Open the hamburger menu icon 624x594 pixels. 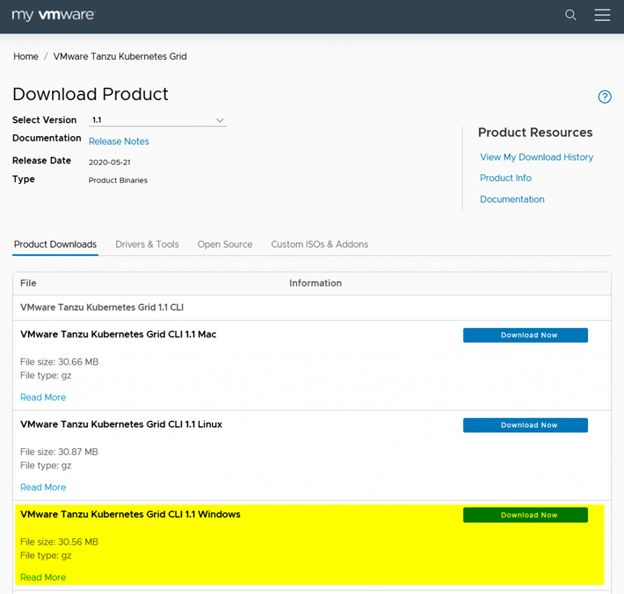(x=602, y=15)
